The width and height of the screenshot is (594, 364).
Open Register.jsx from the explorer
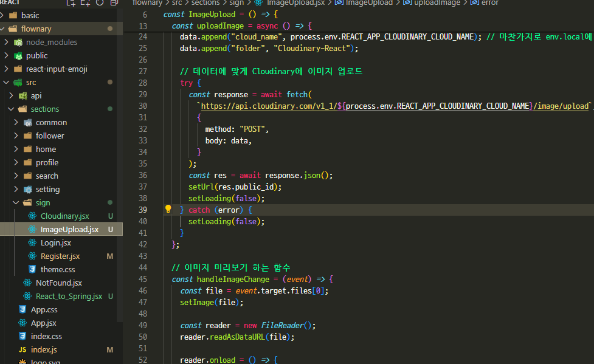[x=60, y=256]
